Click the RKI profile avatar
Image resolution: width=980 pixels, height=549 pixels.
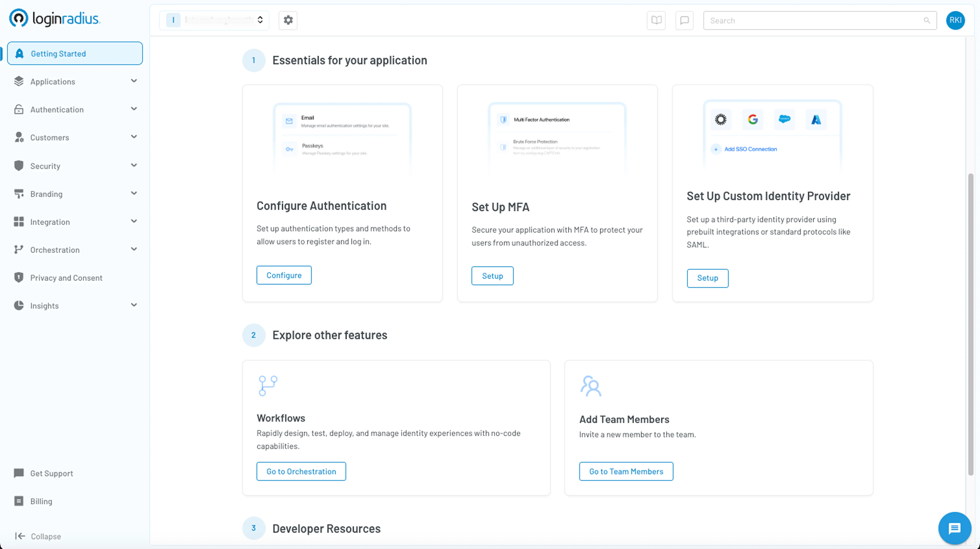click(x=956, y=20)
